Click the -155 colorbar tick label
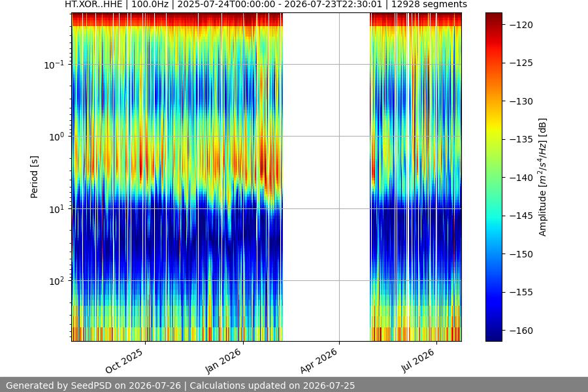This screenshot has width=588, height=392. tap(521, 292)
